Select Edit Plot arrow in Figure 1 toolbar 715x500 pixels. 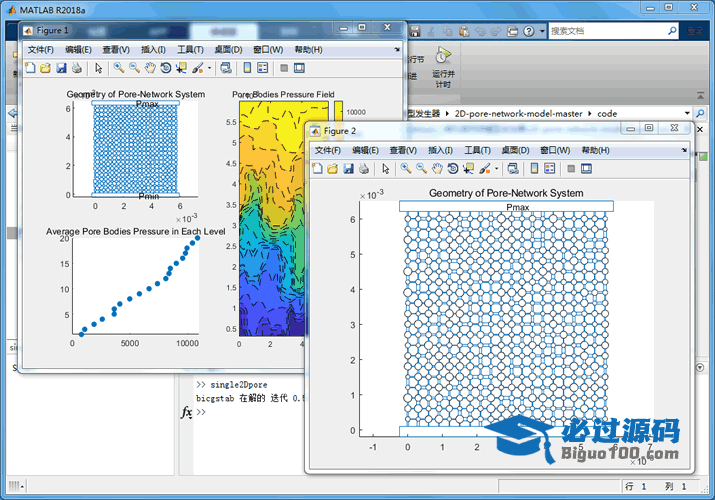coord(98,68)
